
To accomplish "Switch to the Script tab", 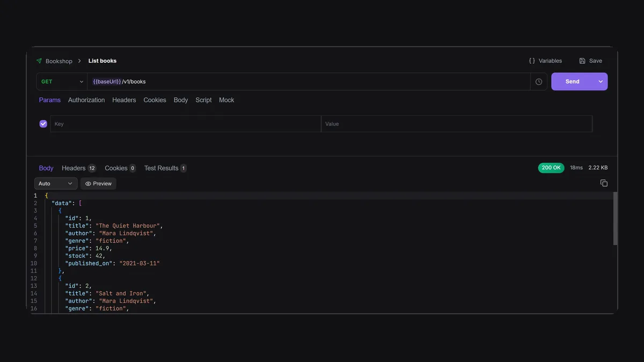I will (203, 100).
